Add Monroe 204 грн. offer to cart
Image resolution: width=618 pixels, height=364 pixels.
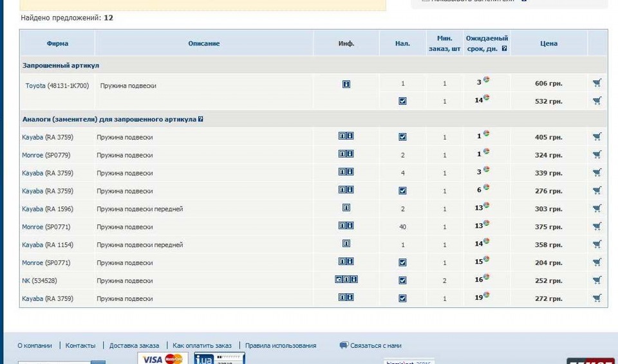597,262
